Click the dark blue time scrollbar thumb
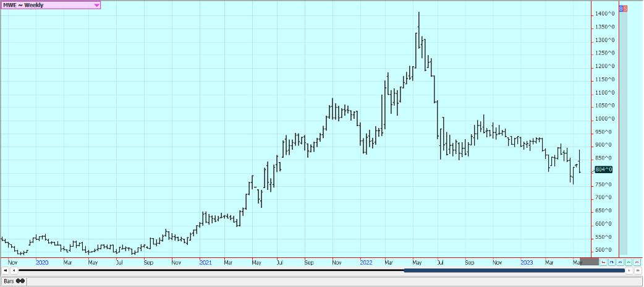Image resolution: width=644 pixels, height=287 pixels. click(513, 270)
